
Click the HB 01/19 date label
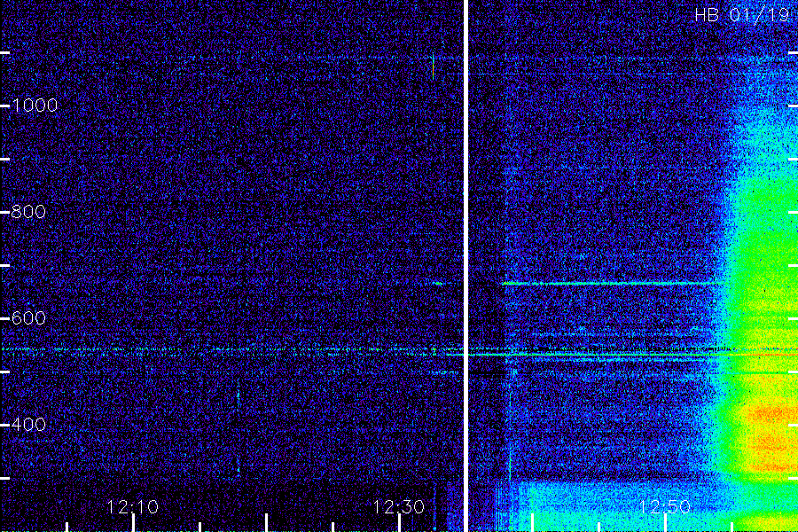tap(742, 15)
